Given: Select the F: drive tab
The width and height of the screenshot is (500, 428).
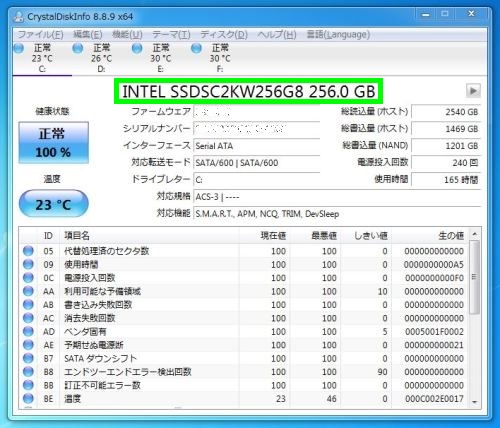Looking at the screenshot, I should point(220,58).
